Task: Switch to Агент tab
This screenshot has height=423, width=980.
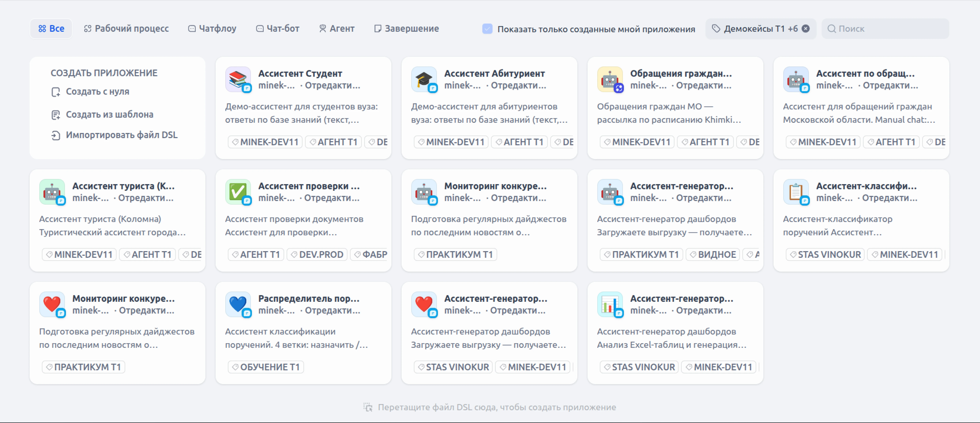Action: pyautogui.click(x=337, y=28)
